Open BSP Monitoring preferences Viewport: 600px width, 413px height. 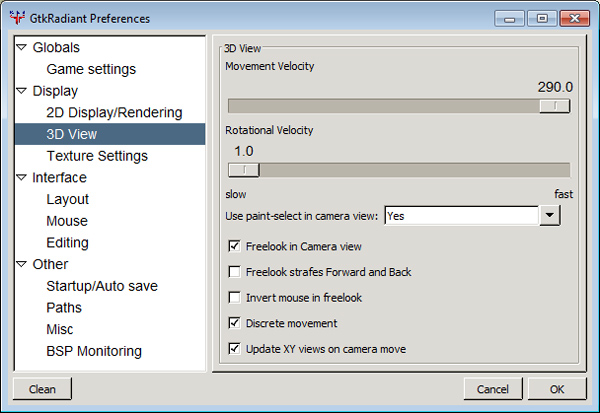pos(94,351)
